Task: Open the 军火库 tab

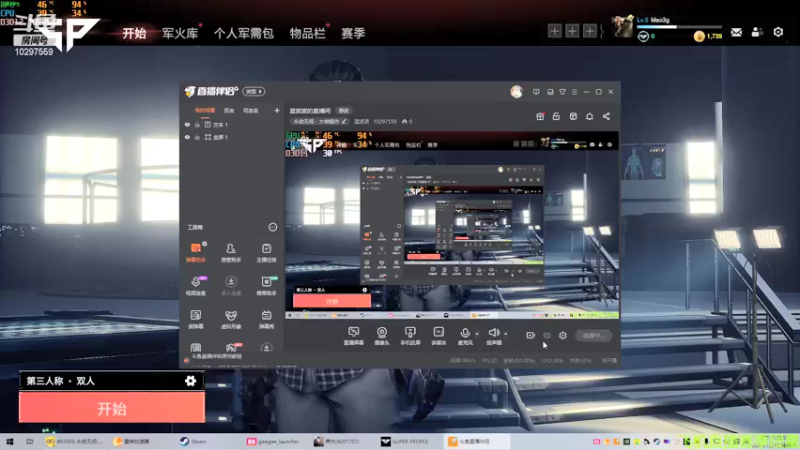Action: pos(180,34)
